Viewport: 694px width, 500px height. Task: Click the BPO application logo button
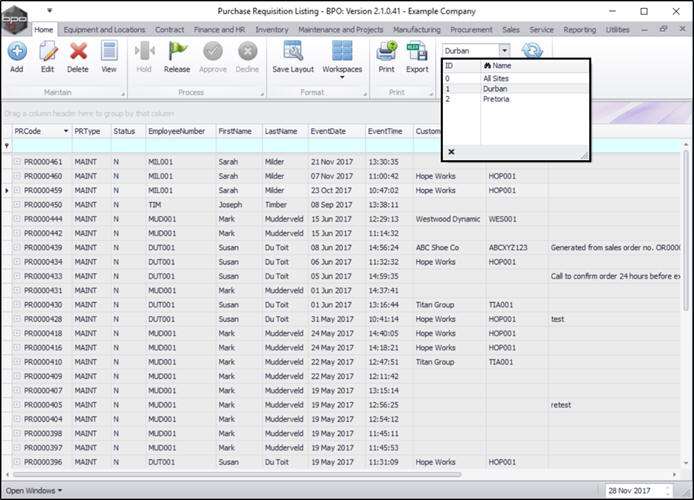14,19
